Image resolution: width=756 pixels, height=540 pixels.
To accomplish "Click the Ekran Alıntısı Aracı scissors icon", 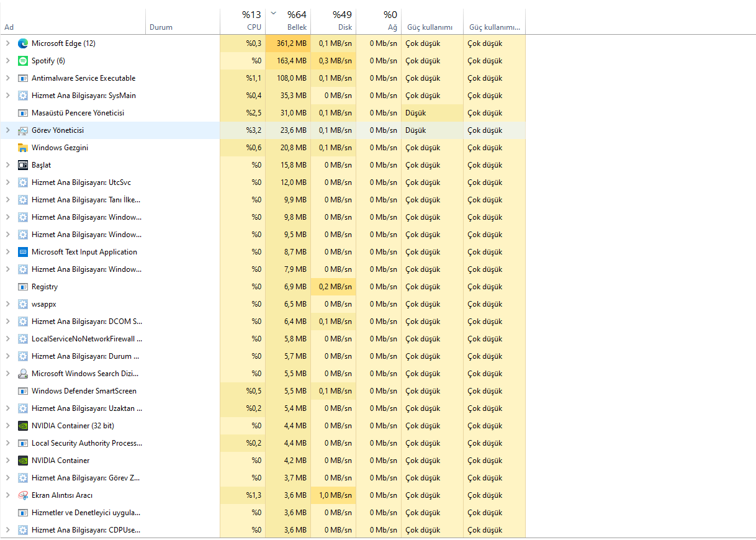I will (23, 495).
